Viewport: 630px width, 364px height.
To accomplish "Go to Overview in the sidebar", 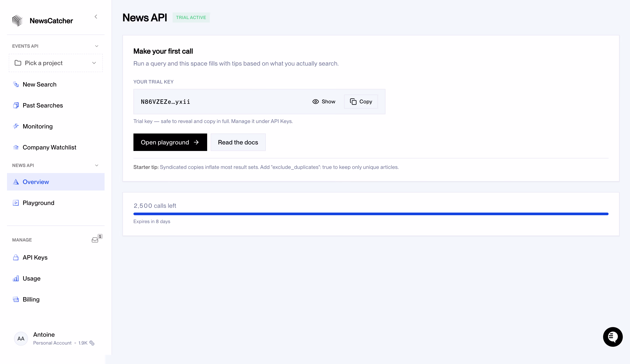I will [56, 182].
